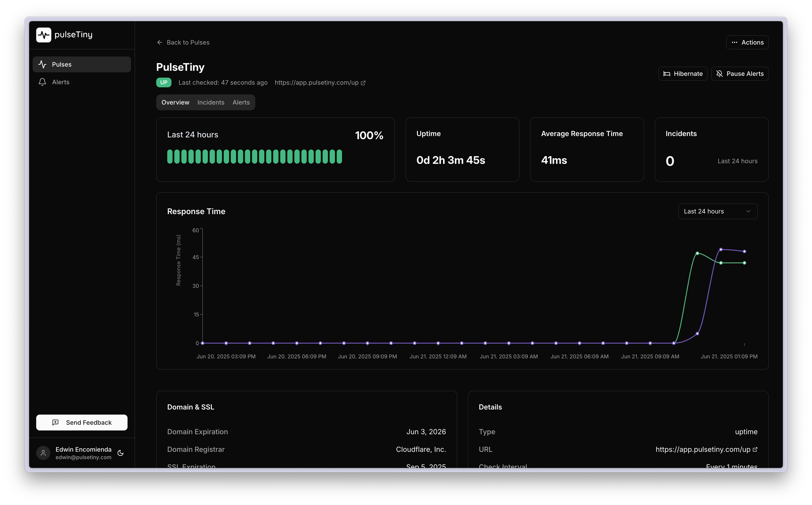
Task: Click the uptime value 0d 2h 3m 45s
Action: 451,160
